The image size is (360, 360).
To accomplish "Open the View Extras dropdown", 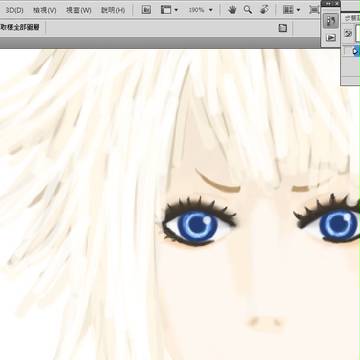I will (x=169, y=10).
